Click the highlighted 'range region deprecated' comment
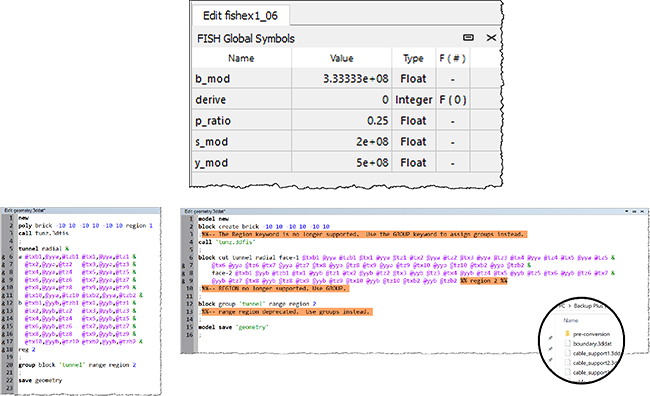The height and width of the screenshot is (396, 650). pyautogui.click(x=287, y=312)
